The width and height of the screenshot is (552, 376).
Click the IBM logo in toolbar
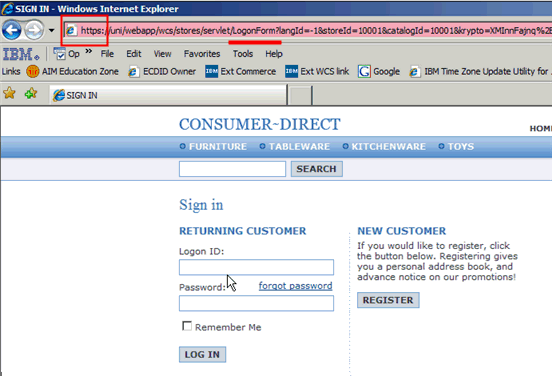20,54
